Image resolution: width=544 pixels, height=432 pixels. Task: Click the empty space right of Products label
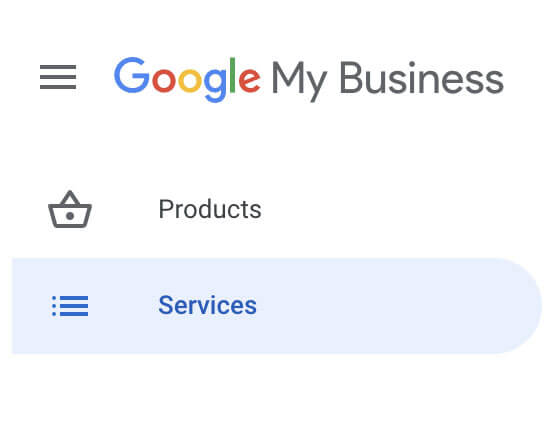pos(399,209)
